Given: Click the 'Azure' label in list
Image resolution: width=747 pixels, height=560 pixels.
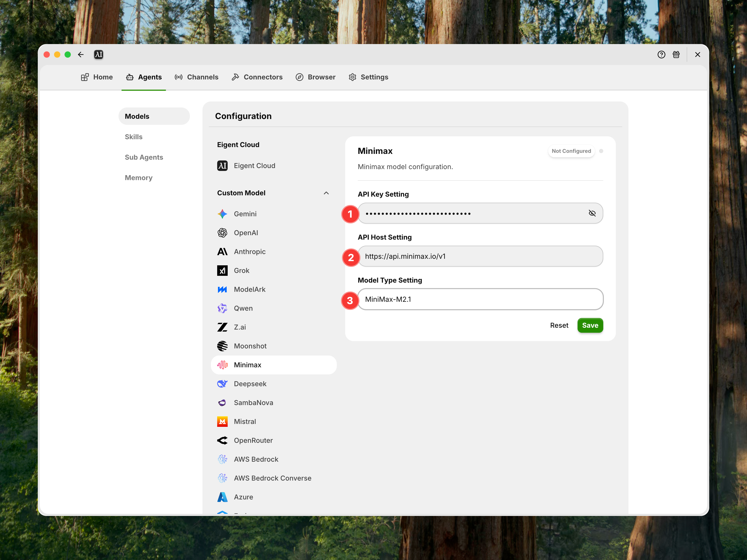Looking at the screenshot, I should (x=243, y=497).
